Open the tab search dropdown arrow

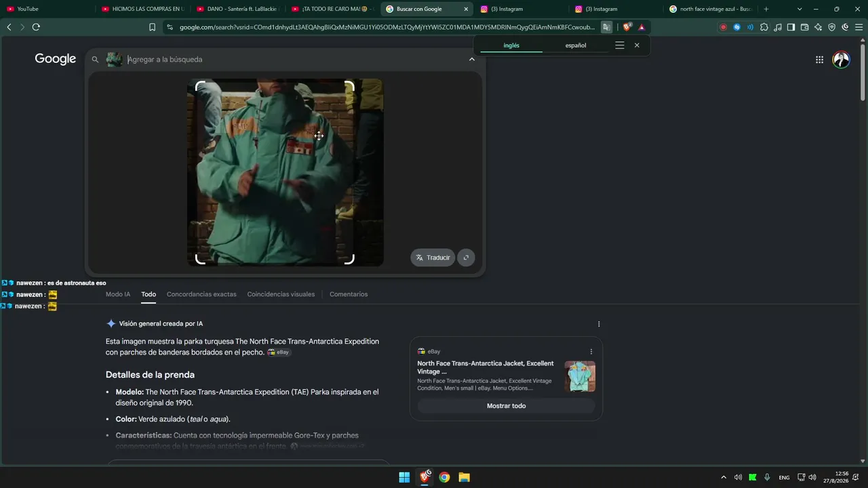click(x=800, y=9)
